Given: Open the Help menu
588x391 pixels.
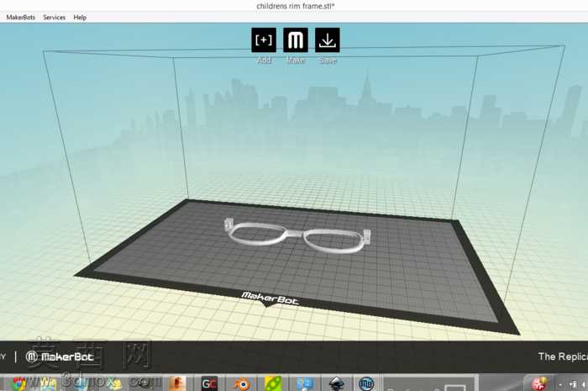Looking at the screenshot, I should [x=80, y=18].
